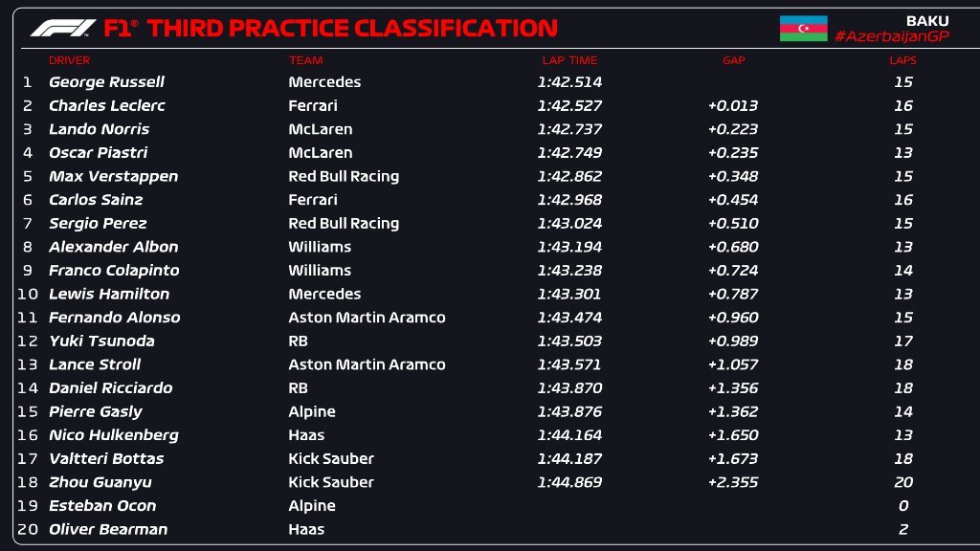Click Lando Norris's McLaren team entry

coord(320,129)
